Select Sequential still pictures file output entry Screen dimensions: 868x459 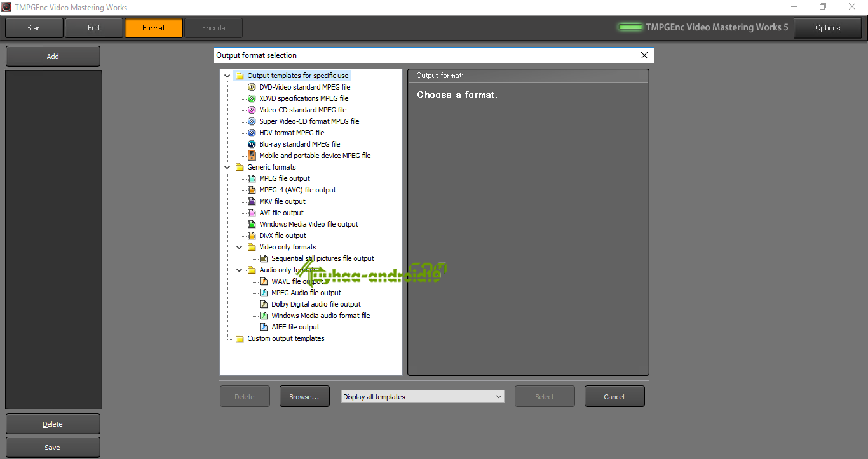pyautogui.click(x=323, y=258)
